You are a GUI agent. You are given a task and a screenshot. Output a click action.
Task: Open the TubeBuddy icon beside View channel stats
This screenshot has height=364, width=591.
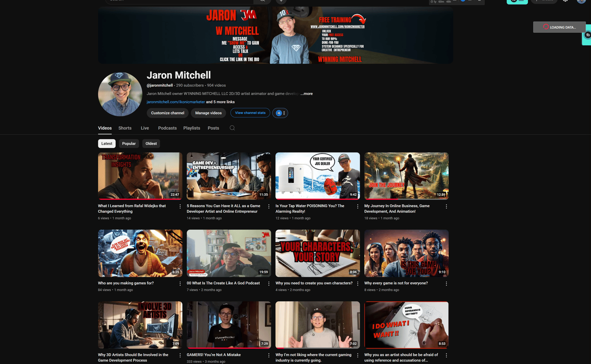click(280, 113)
